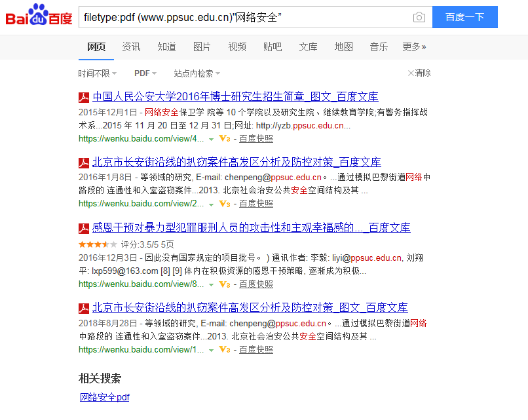Click V3 credibility badge of first result
This screenshot has height=420, width=528.
pyautogui.click(x=225, y=138)
